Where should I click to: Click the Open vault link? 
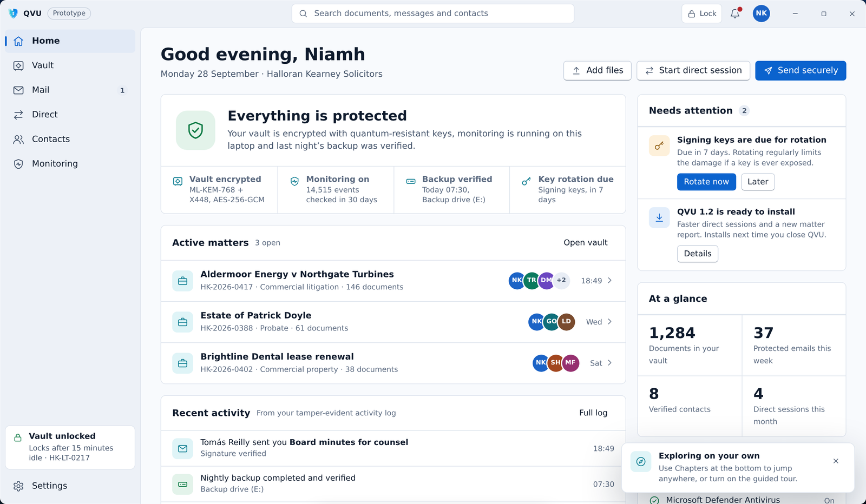586,243
